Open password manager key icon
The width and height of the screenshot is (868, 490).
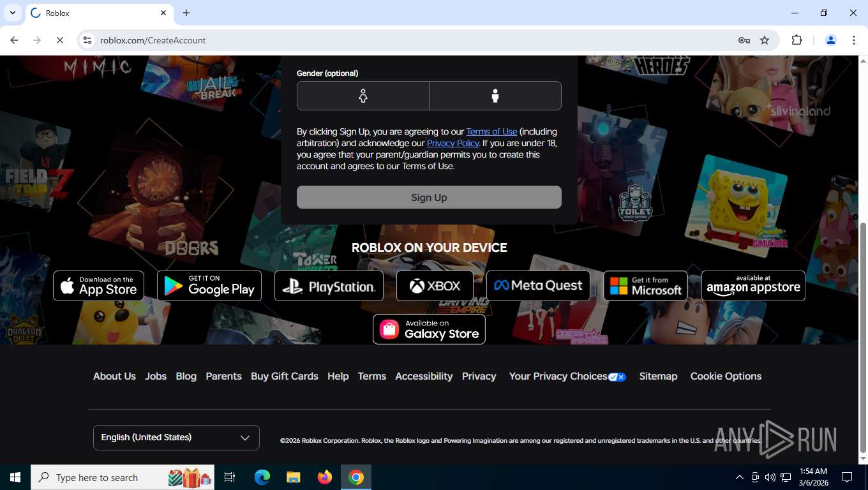pos(744,40)
